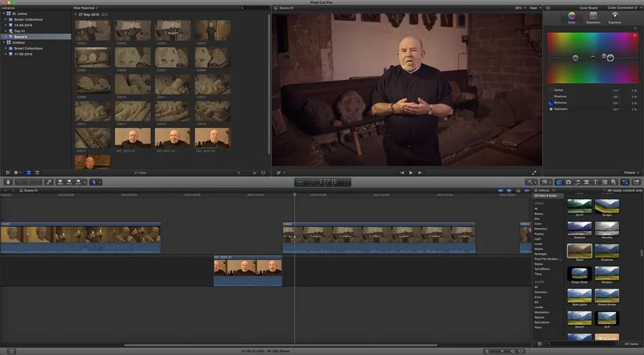Open the tool selection dropdown arrow
Image resolution: width=644 pixels, height=355 pixels.
(x=99, y=182)
